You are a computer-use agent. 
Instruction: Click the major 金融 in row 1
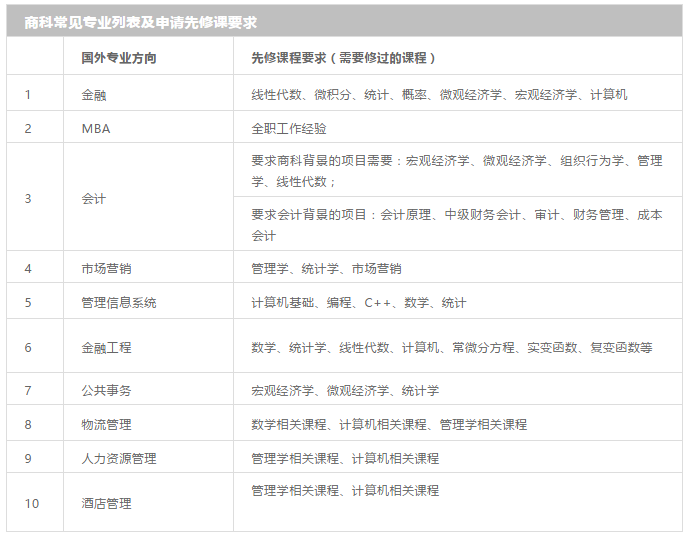(x=94, y=95)
